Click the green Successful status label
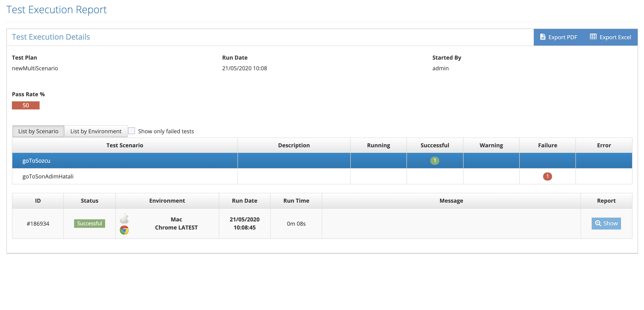This screenshot has height=310, width=644. click(90, 223)
